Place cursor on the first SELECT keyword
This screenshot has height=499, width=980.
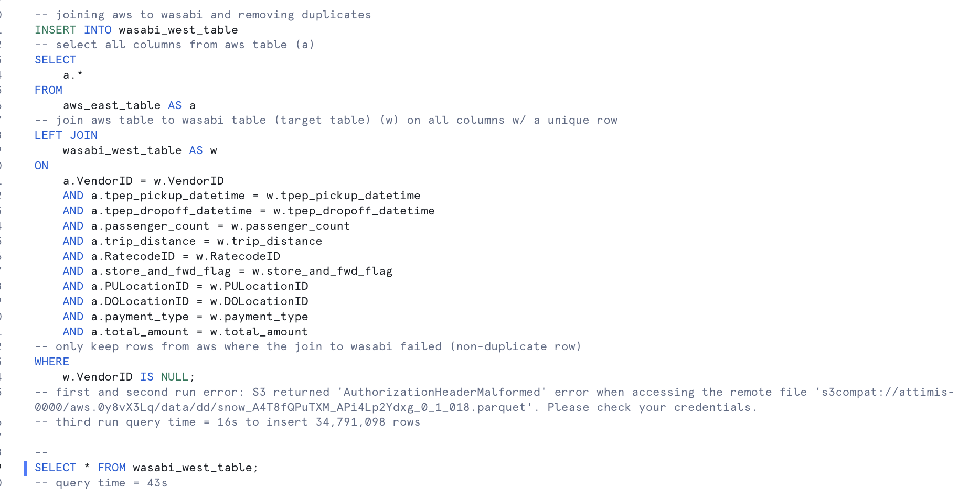coord(55,60)
